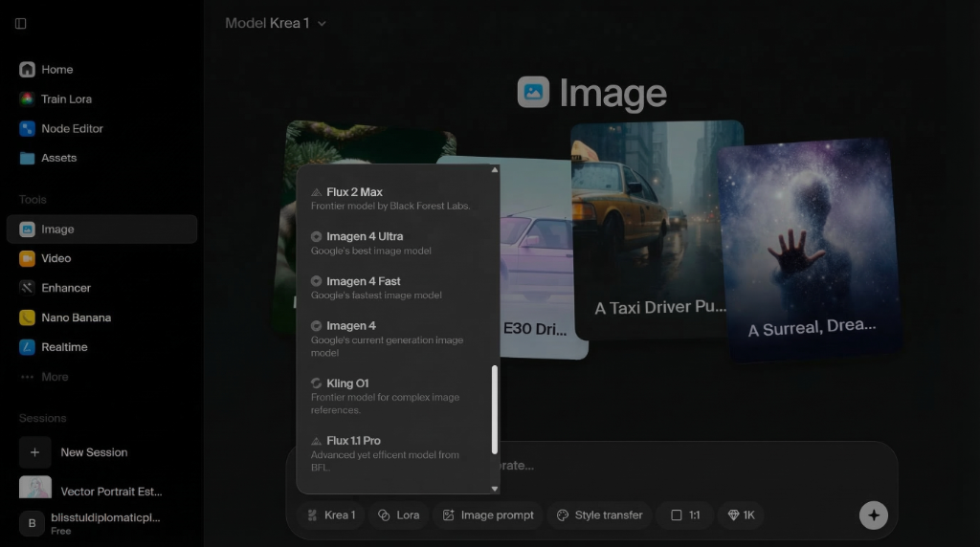Click the user avatar with letter B
980x547 pixels.
(x=32, y=523)
